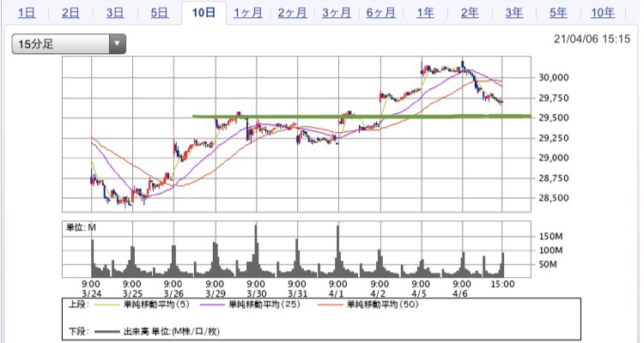This screenshot has width=644, height=343.
Task: View the 6ヶ月 chart range
Action: [381, 13]
